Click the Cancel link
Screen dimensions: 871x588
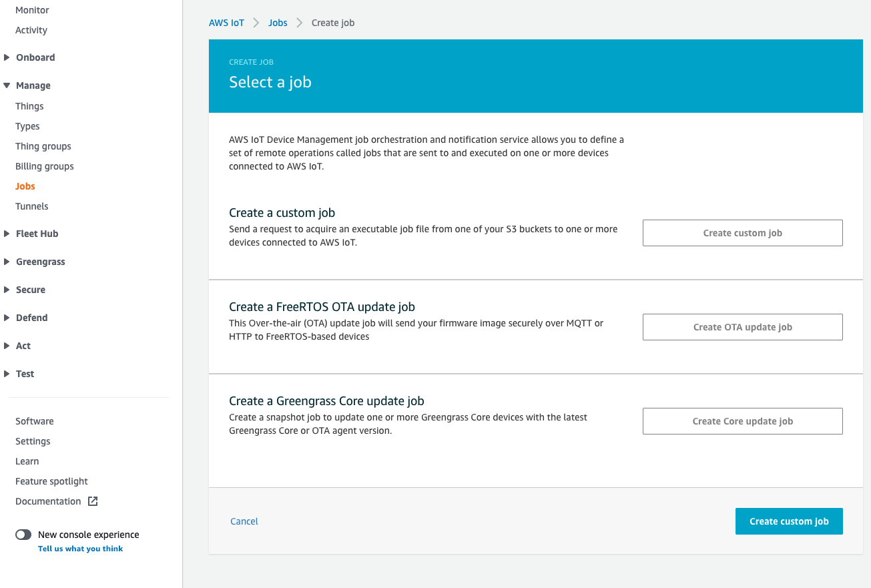point(244,521)
